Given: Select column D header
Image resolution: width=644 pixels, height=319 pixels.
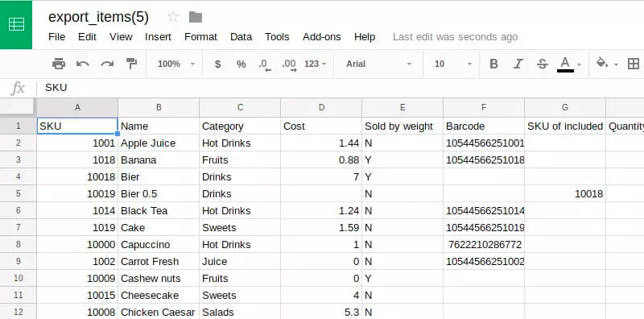Looking at the screenshot, I should coord(321,108).
